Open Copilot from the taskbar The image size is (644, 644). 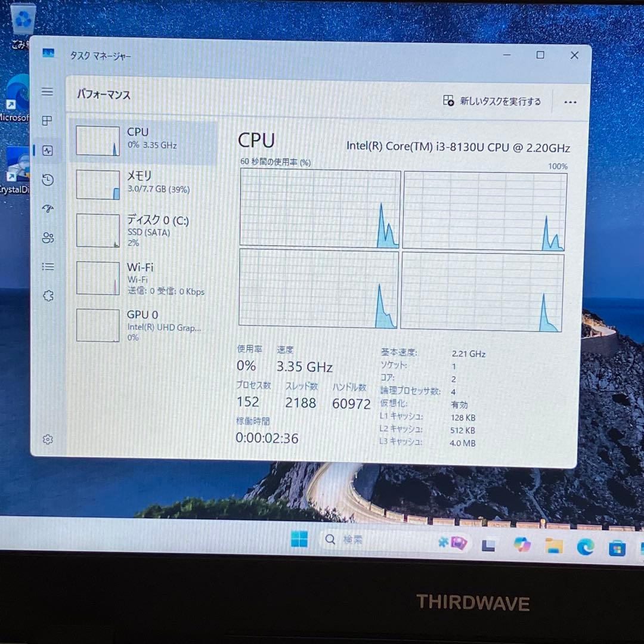tap(522, 545)
